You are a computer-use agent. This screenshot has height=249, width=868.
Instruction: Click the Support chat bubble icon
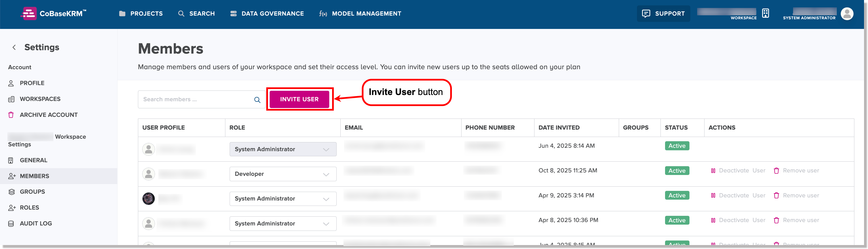point(646,13)
